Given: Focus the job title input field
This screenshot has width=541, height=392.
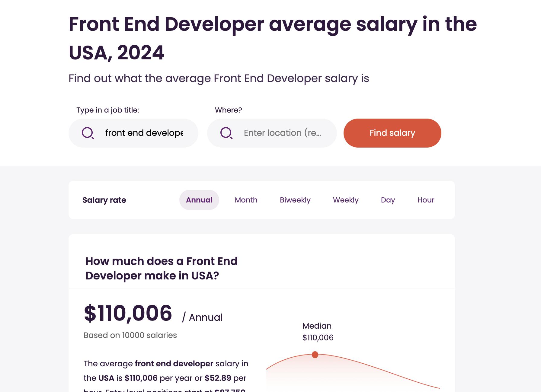Looking at the screenshot, I should (x=144, y=133).
